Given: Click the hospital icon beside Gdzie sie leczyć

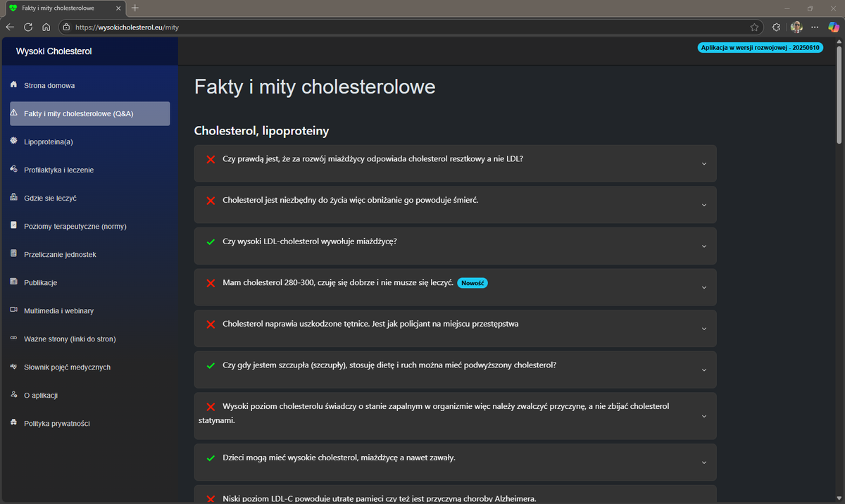Looking at the screenshot, I should pos(13,198).
